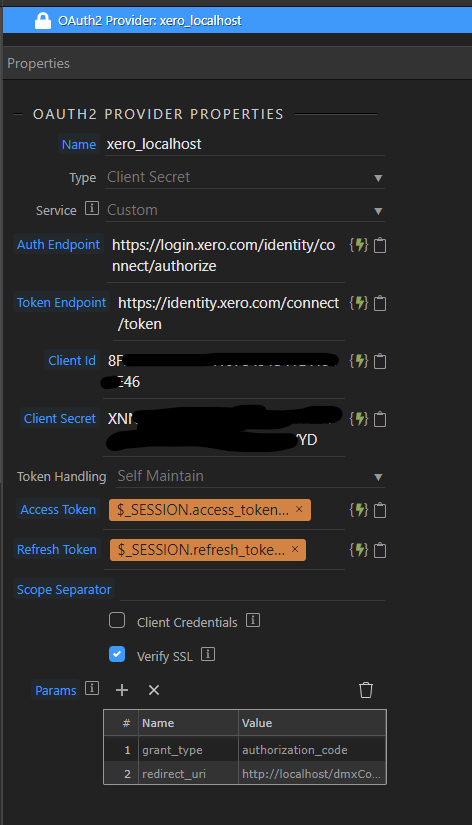Open data binding picker for Access Token

pyautogui.click(x=358, y=510)
